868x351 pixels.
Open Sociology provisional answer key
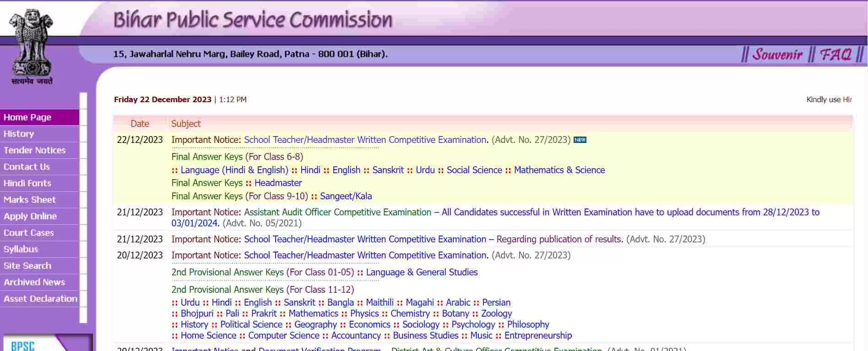(x=421, y=324)
